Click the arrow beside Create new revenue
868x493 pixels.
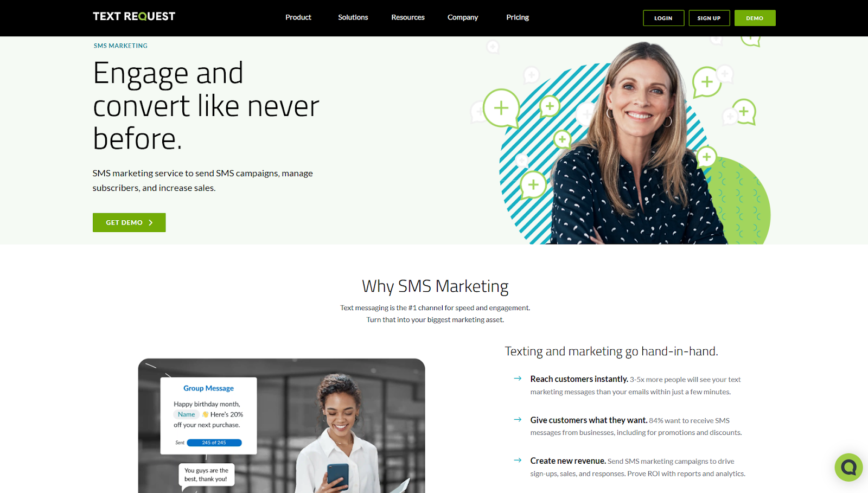518,460
